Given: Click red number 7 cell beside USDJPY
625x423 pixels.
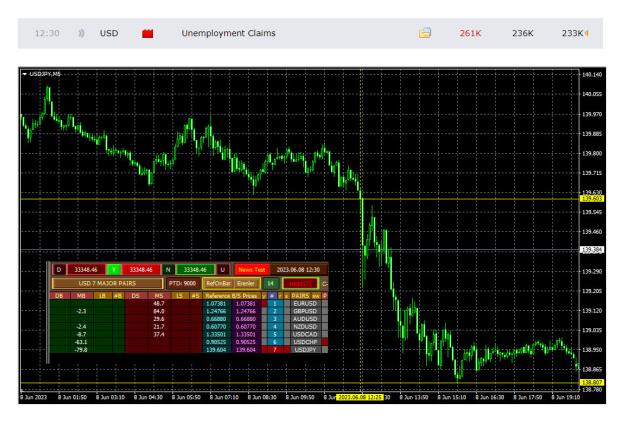Looking at the screenshot, I should click(275, 350).
